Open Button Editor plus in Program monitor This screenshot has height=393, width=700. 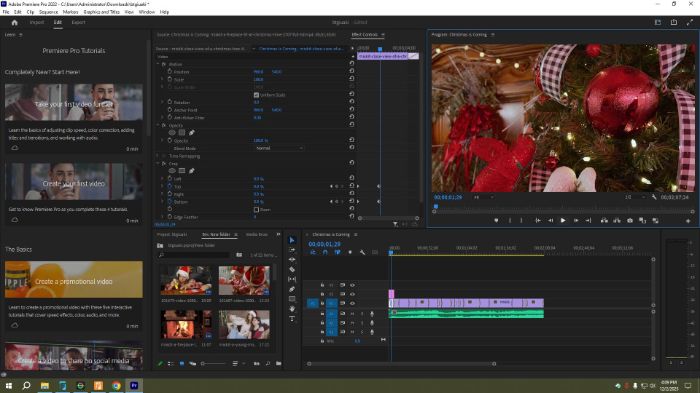pos(688,221)
